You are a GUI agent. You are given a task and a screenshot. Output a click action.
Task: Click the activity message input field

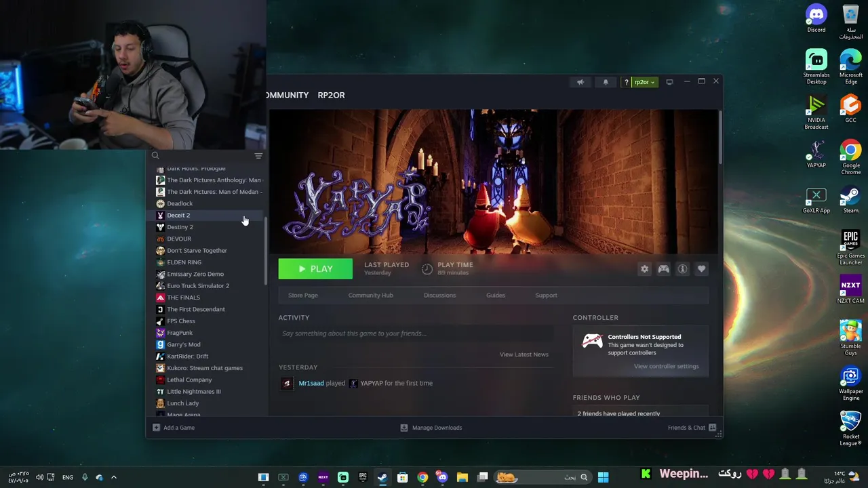[x=416, y=333]
